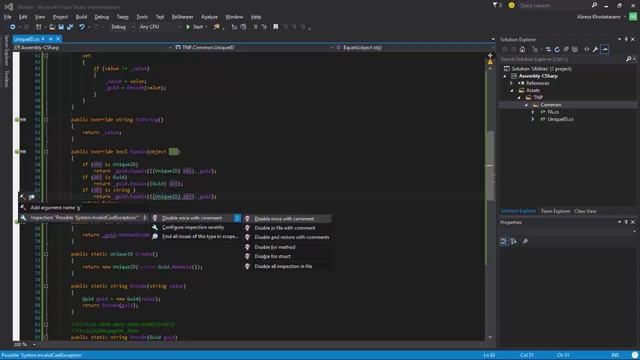
Task: Click the Save icon in the toolbar
Action: pyautogui.click(x=61, y=27)
